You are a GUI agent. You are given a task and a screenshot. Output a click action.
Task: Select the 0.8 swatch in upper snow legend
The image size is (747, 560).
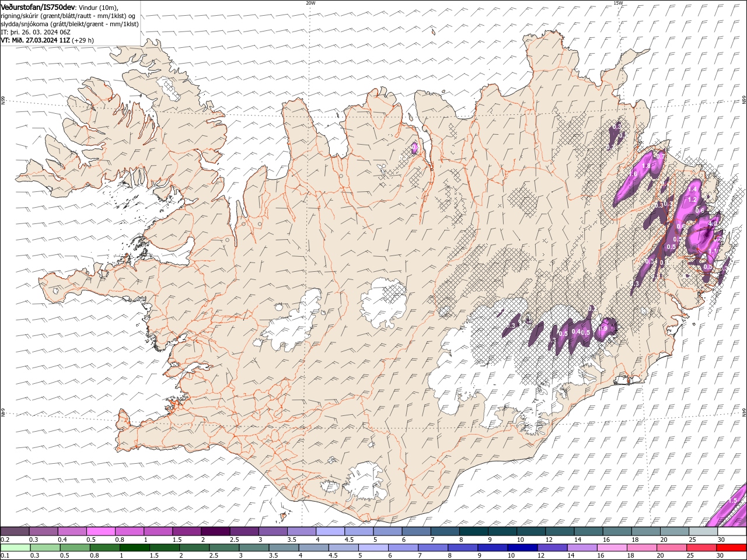pos(130,531)
